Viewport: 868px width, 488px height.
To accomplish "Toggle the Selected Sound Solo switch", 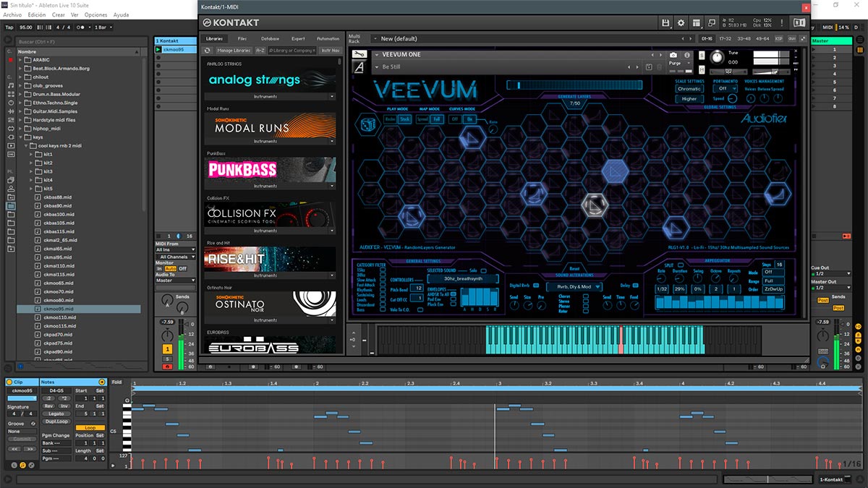I will [x=484, y=270].
